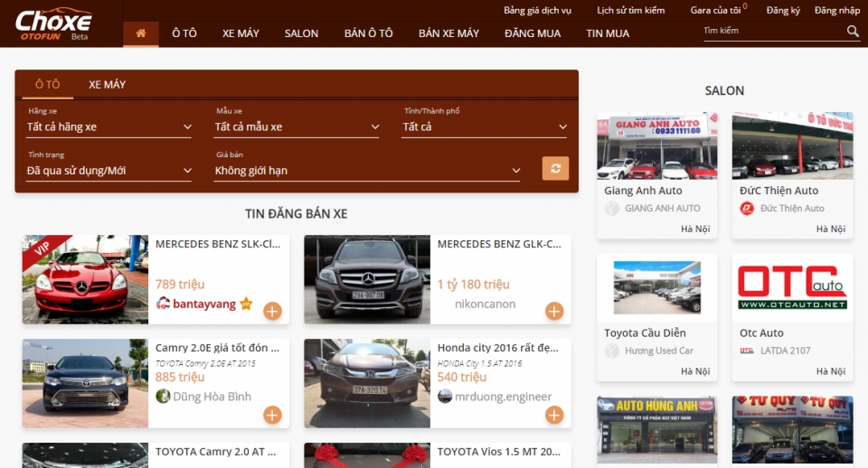868x468 pixels.
Task: Add Mercedes Benz GLK listing with plus icon
Action: pos(554,312)
